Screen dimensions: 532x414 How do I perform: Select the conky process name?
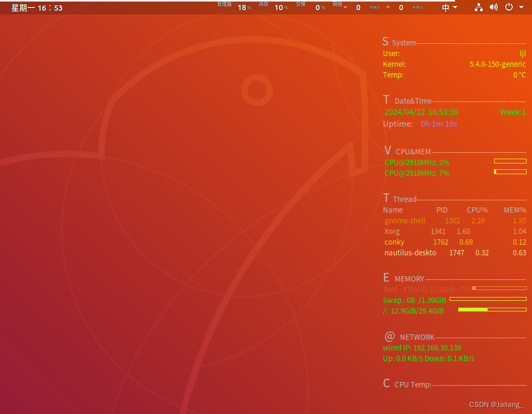tap(394, 242)
